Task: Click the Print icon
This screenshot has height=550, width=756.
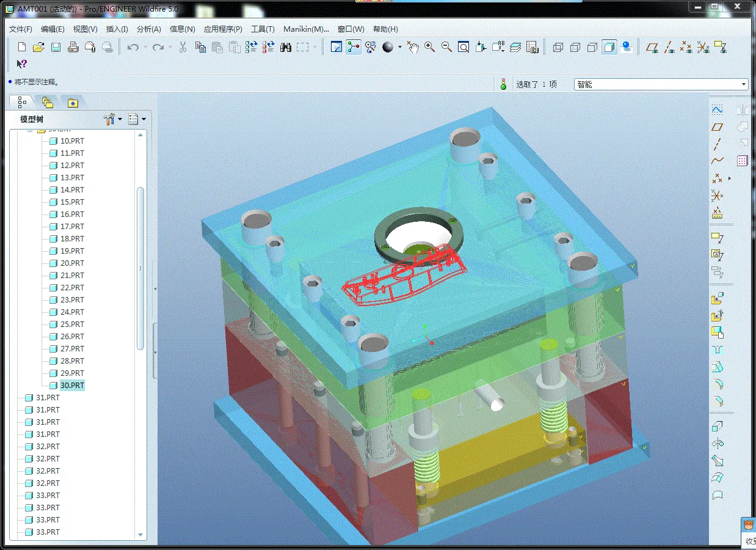Action: coord(73,47)
